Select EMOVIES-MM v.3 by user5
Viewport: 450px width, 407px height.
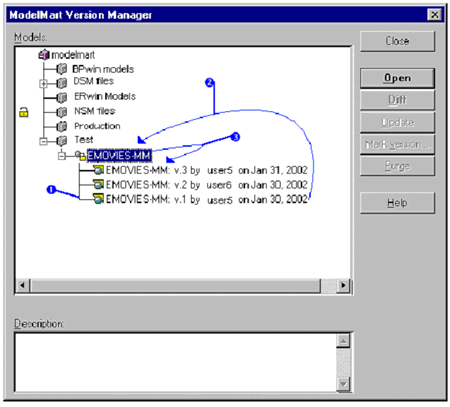tap(207, 170)
